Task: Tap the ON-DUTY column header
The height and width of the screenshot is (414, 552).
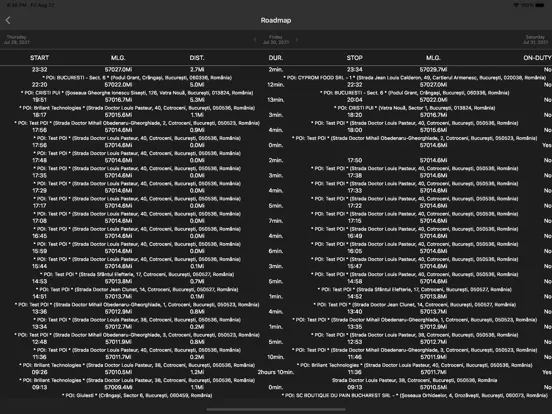Action: (537, 58)
